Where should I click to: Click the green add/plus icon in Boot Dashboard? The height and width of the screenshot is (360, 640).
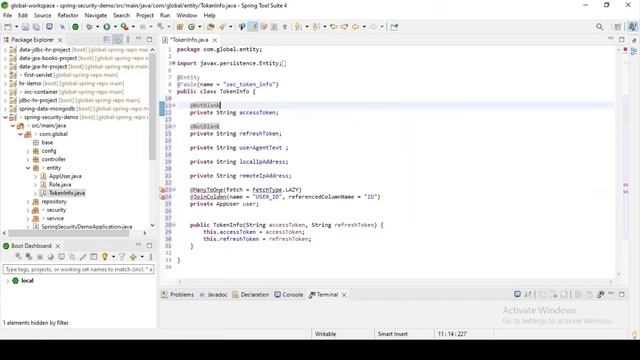coord(133,257)
